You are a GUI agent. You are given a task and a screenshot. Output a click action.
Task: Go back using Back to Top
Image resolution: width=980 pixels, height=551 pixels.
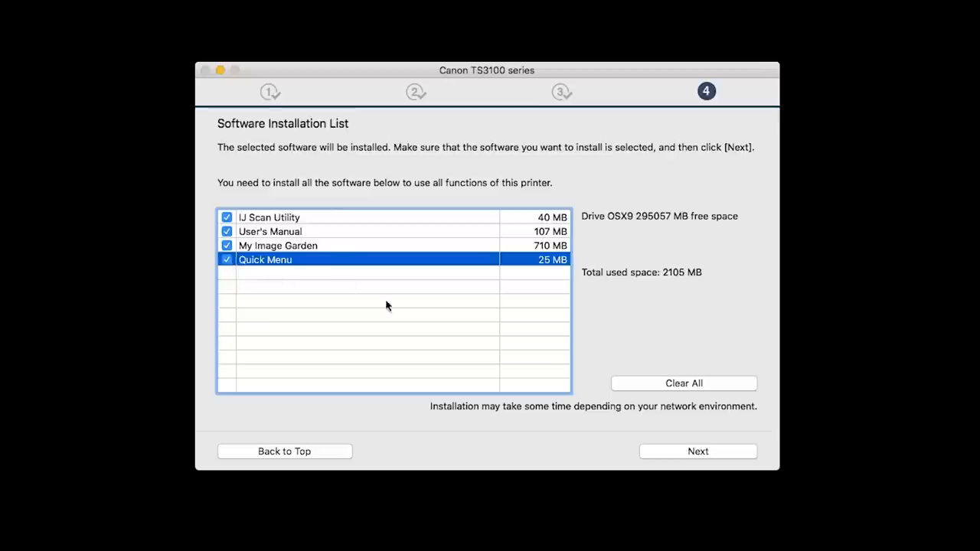pyautogui.click(x=285, y=452)
